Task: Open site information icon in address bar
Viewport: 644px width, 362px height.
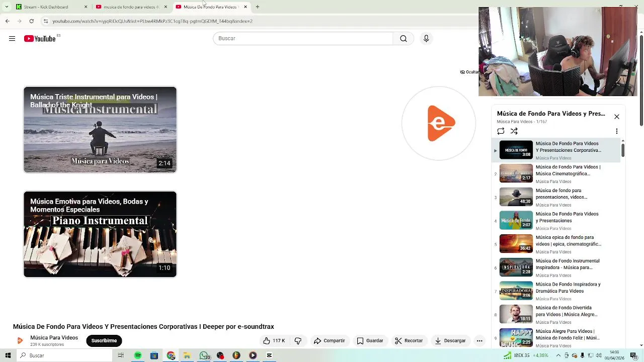Action: [45, 21]
